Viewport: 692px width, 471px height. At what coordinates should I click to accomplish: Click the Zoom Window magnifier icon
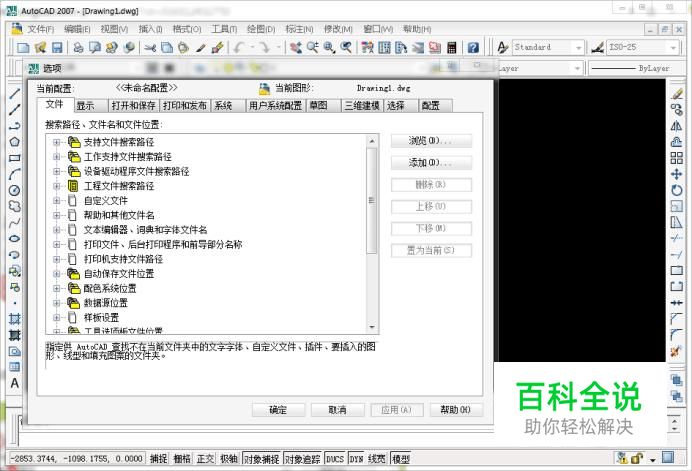tap(329, 47)
